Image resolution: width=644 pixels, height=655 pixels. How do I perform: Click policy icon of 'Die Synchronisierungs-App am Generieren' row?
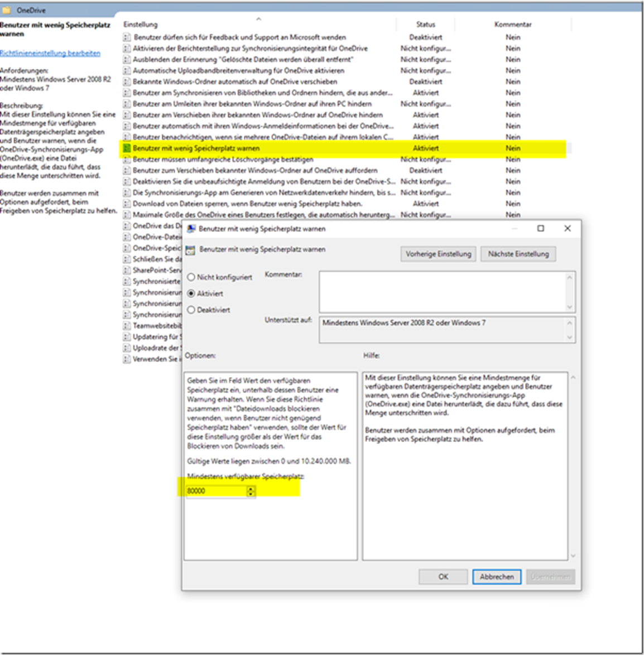(127, 192)
